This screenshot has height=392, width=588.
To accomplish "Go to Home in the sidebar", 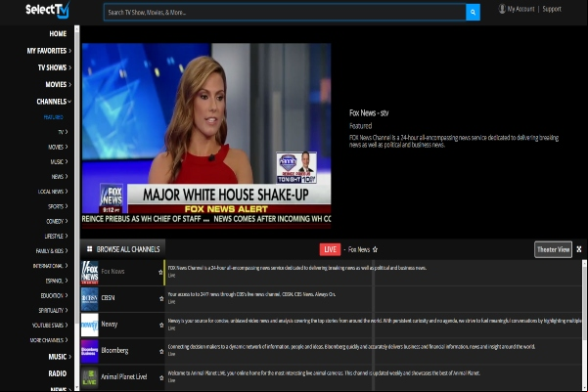I will 58,34.
